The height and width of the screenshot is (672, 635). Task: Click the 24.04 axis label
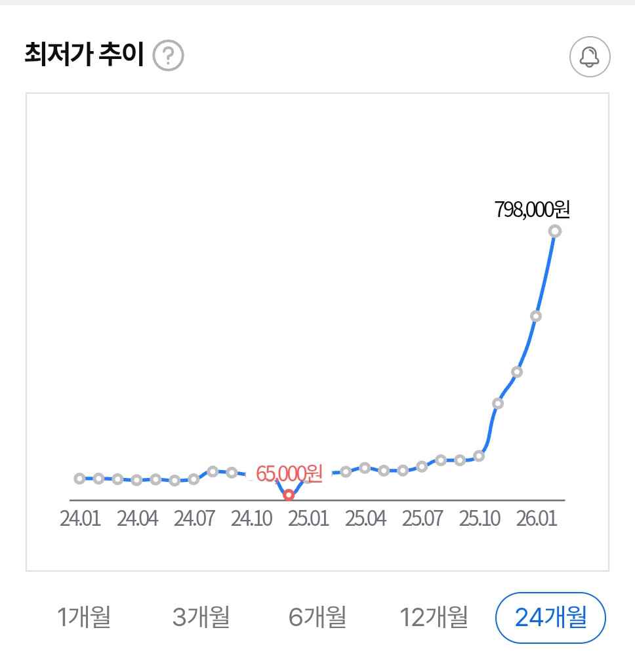(x=137, y=519)
